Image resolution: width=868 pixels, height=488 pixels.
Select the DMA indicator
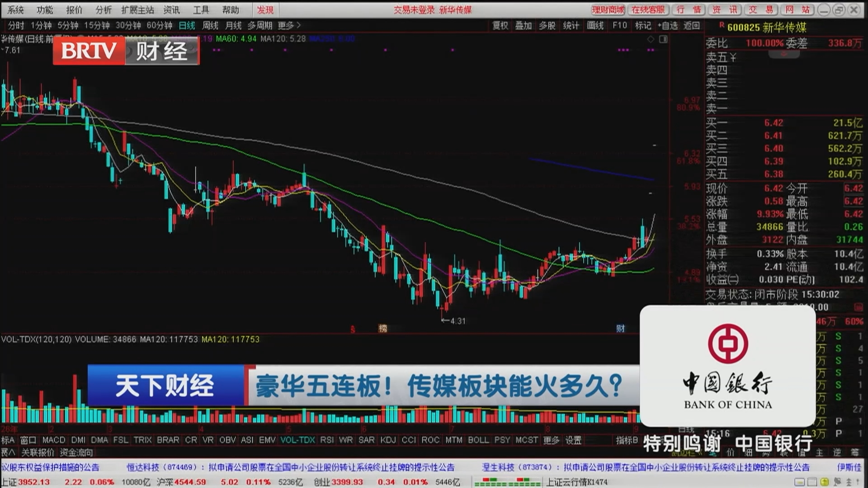point(99,440)
